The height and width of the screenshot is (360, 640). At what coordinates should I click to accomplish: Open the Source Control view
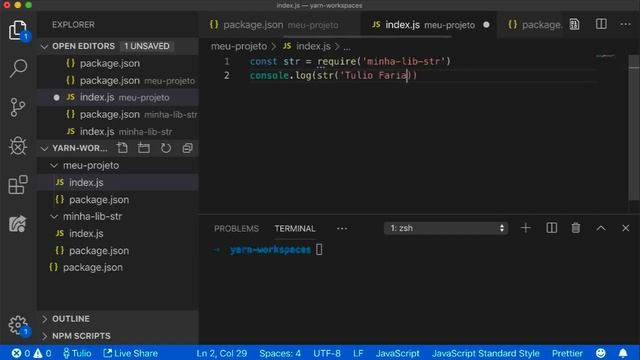click(18, 107)
